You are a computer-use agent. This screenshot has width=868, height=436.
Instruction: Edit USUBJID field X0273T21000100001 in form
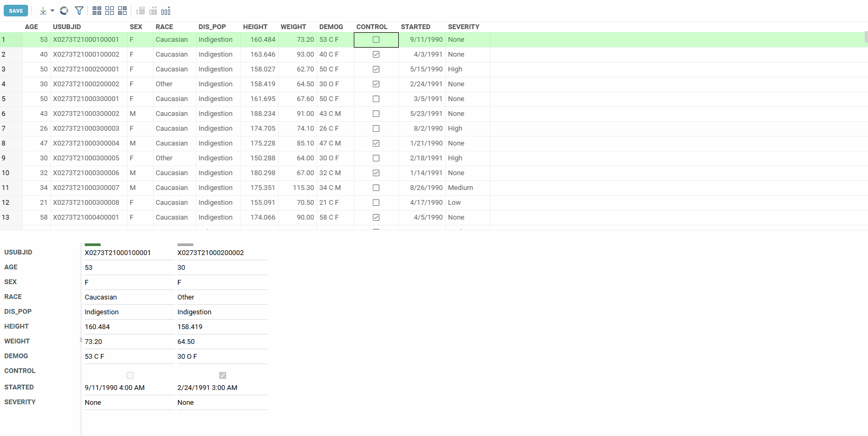coord(129,253)
